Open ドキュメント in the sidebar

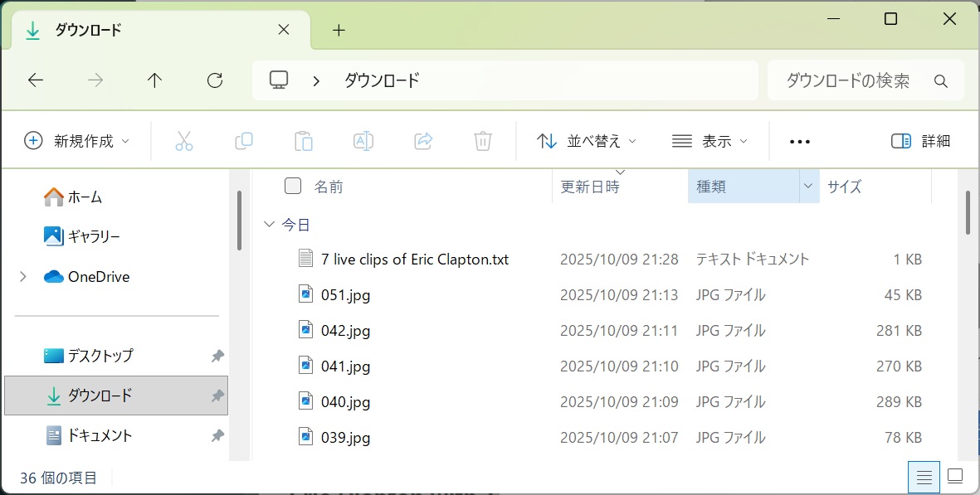100,435
